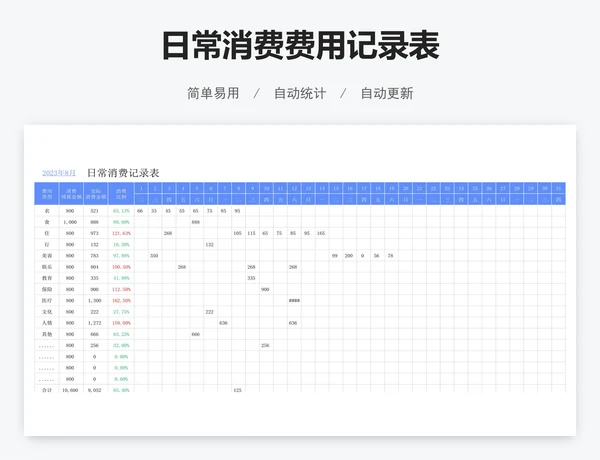Screen dimensions: 600x460
Task: Open the 2023年8月 date link
Action: (59, 173)
